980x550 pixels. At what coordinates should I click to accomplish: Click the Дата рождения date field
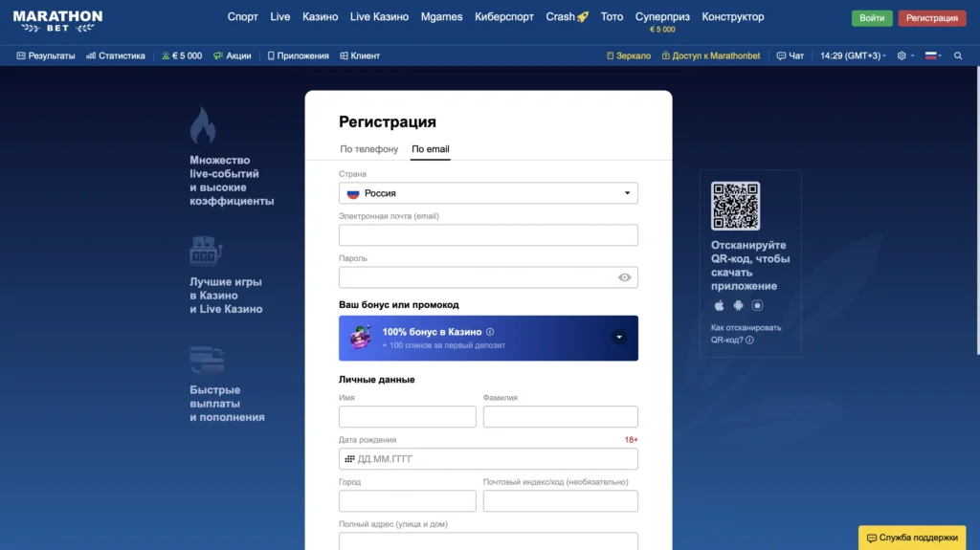488,459
